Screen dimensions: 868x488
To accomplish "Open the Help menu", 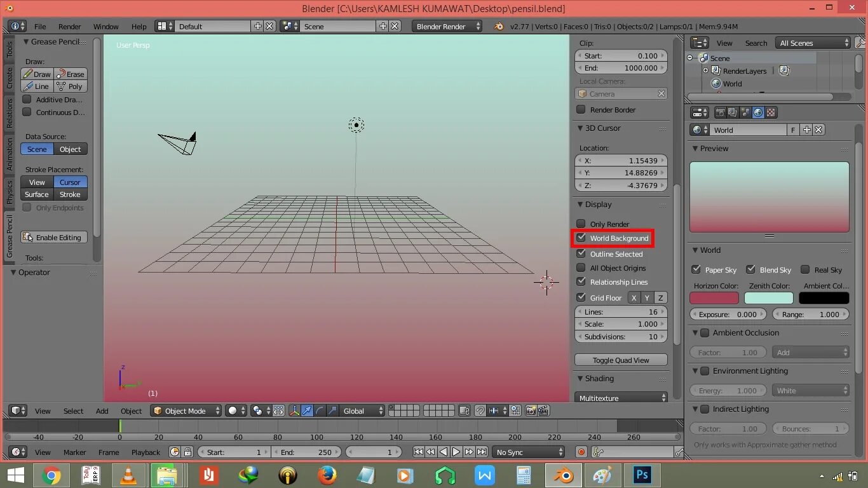I will 139,26.
